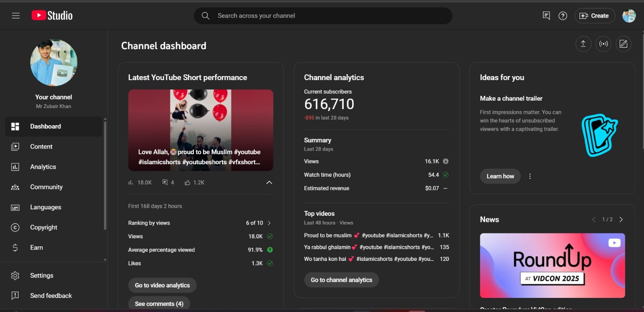Click the channel profile picture in sidebar
Viewport: 644px width, 312px height.
pos(54,63)
